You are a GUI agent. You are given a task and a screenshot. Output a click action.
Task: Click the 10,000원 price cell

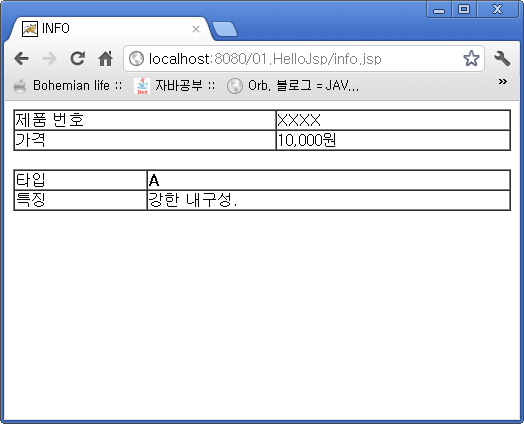(x=393, y=140)
